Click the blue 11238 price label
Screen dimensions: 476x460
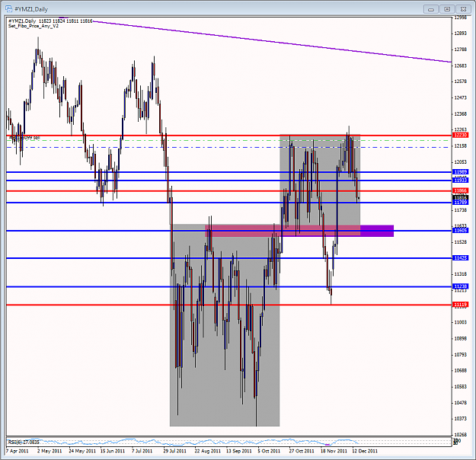(x=460, y=286)
